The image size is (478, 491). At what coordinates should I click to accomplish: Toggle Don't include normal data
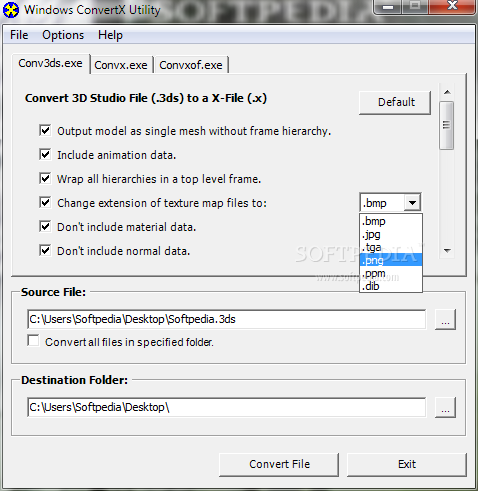45,250
